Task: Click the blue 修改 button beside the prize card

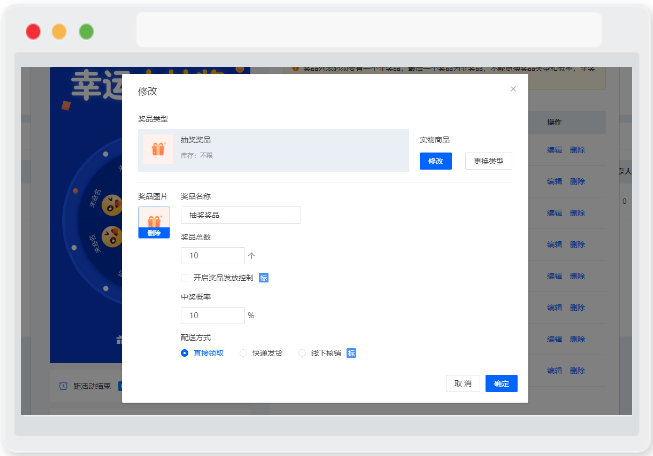Action: pos(436,161)
